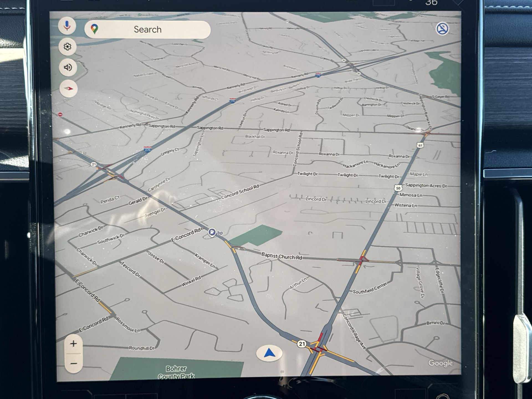
Task: Tap the compass to reorient the map
Action: pyautogui.click(x=68, y=89)
